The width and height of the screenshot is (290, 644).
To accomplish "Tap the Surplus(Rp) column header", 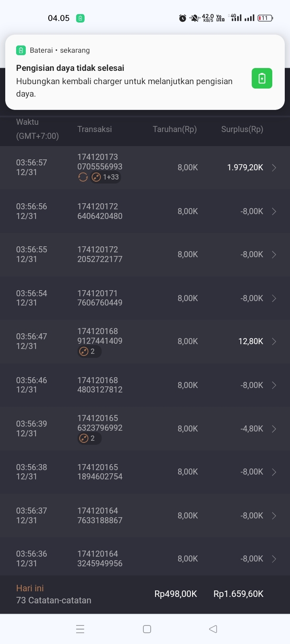I will 242,129.
